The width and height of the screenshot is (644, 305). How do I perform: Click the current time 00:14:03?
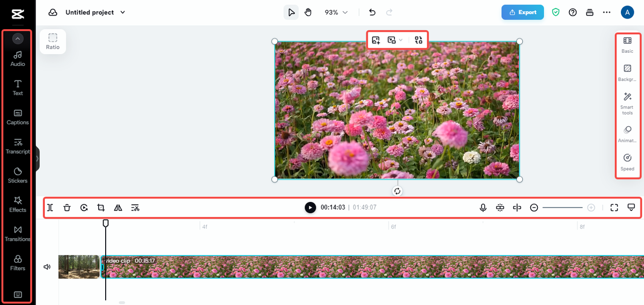point(333,208)
